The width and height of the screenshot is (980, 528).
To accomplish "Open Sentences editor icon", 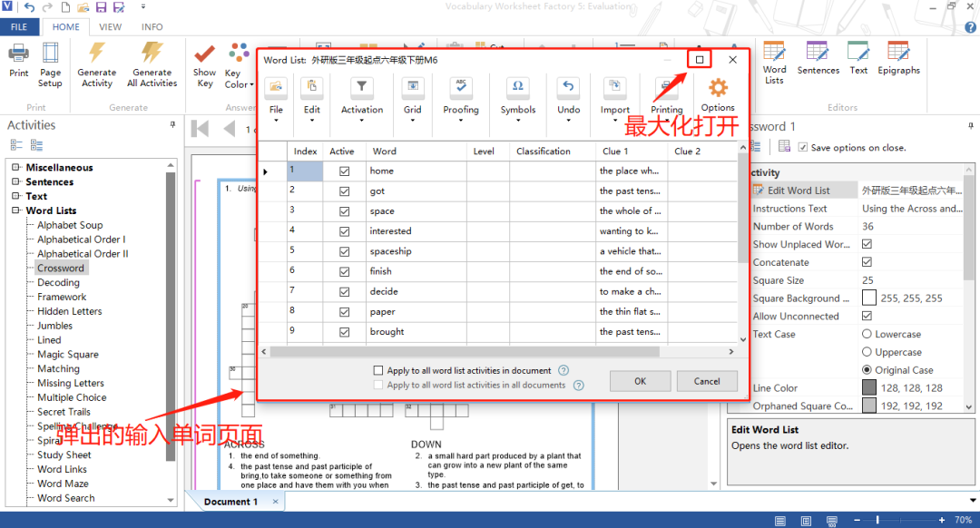I will 817,51.
